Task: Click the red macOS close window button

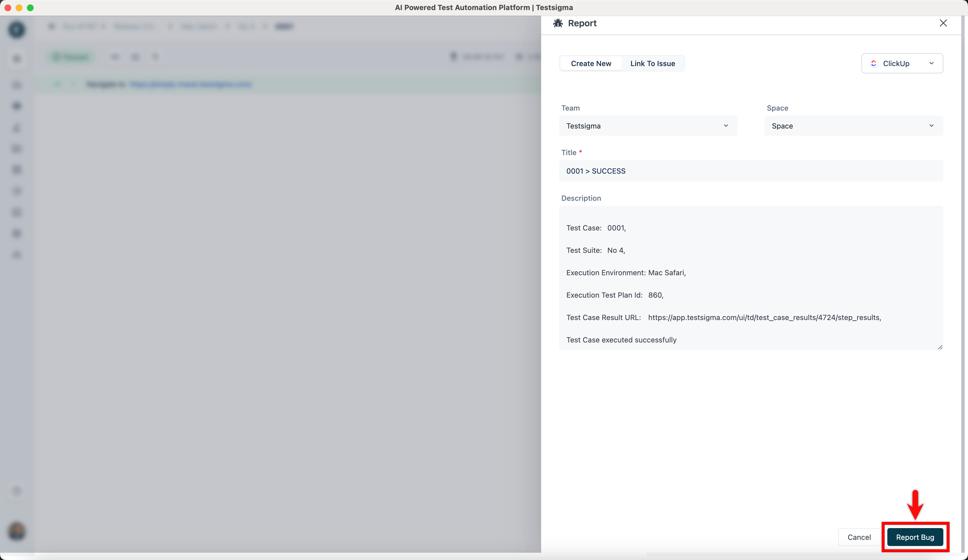Action: 8,8
